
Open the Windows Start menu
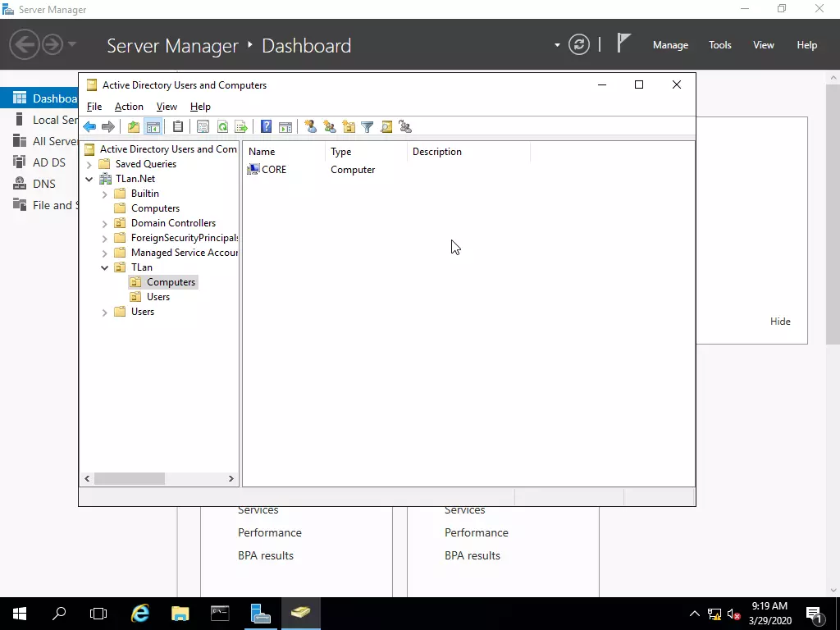tap(20, 614)
